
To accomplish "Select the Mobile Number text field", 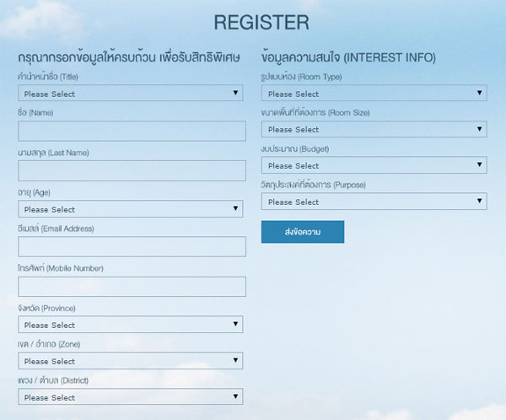I will pos(131,286).
